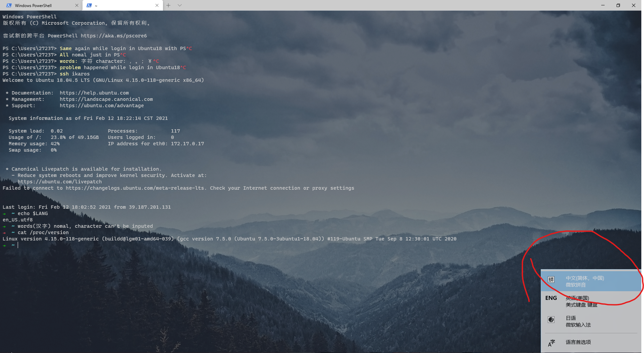
Task: Click the https://ubuntu.com/advantage URL
Action: pos(102,106)
